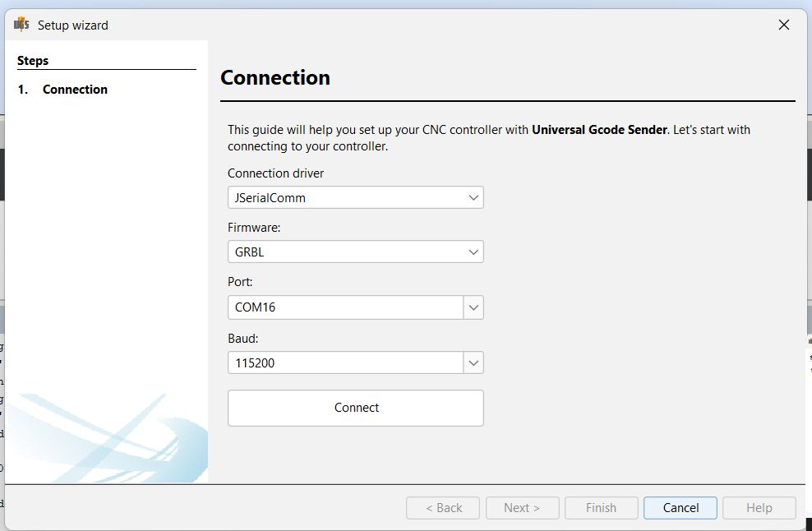Select step 1 Connection in Steps list
The image size is (812, 531).
[x=62, y=89]
